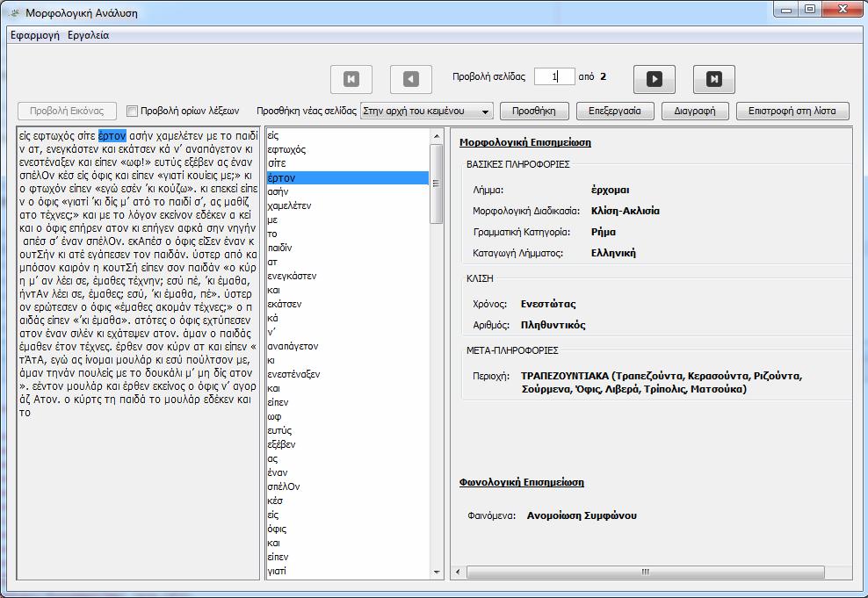
Task: Select word όφις in the word list
Action: tap(277, 529)
